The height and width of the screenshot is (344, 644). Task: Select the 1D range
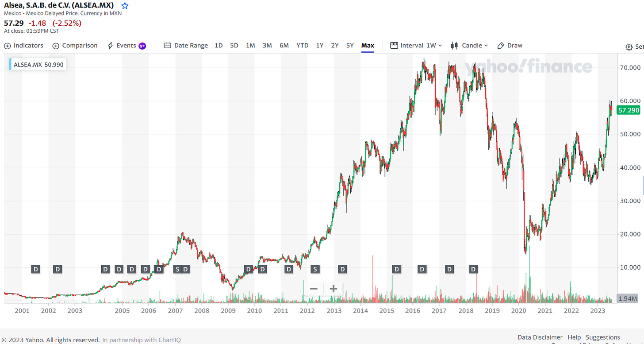pos(218,46)
